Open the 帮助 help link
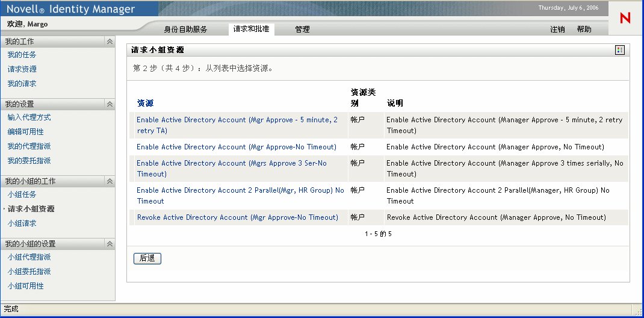This screenshot has width=644, height=318. [584, 30]
